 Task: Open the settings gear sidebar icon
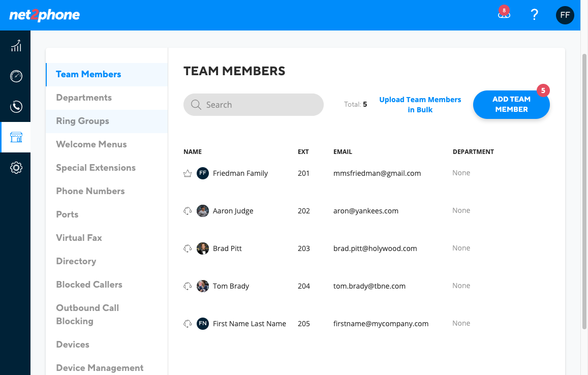click(x=16, y=168)
